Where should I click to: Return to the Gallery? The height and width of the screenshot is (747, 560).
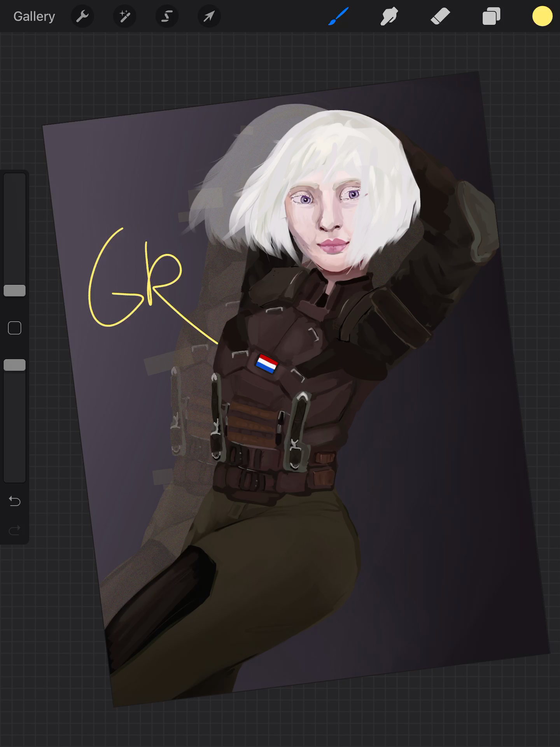click(x=34, y=16)
